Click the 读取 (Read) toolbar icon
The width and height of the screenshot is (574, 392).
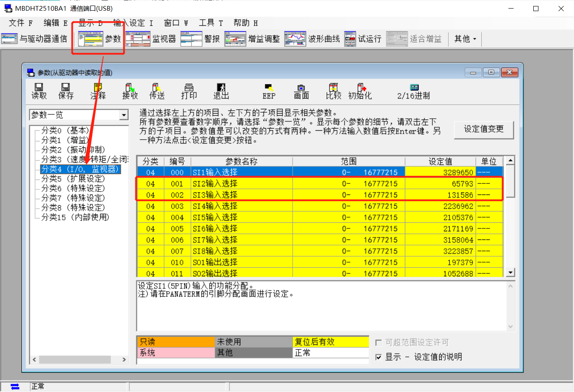(39, 91)
